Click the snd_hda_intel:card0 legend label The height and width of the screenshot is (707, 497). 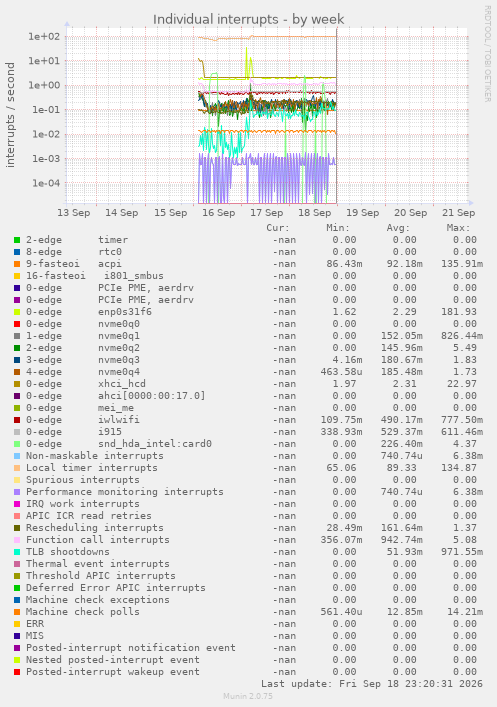pyautogui.click(x=155, y=444)
